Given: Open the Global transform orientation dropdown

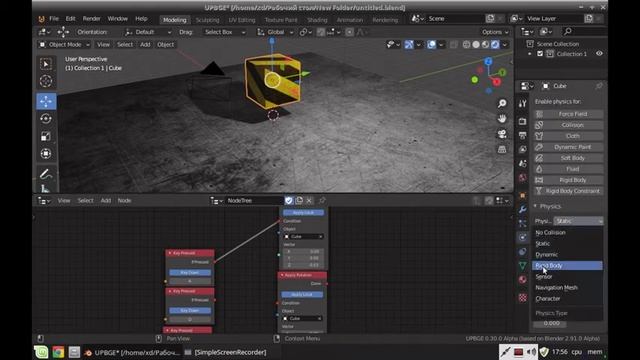Looking at the screenshot, I should click(275, 32).
